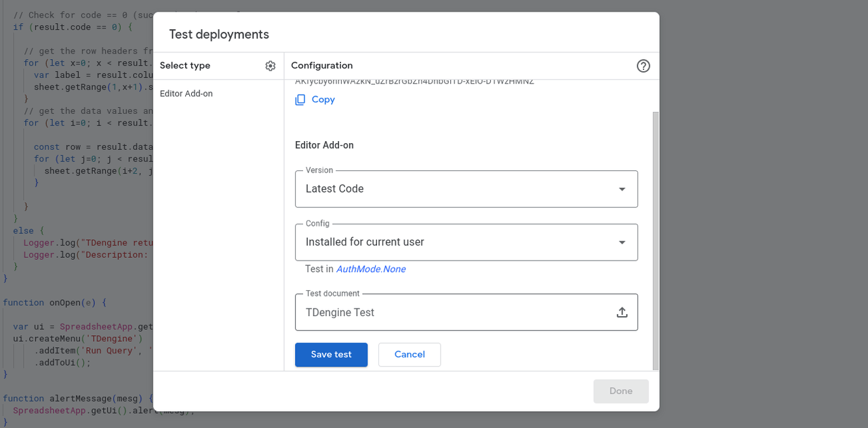Open the Configuration help question mark icon

tap(643, 66)
